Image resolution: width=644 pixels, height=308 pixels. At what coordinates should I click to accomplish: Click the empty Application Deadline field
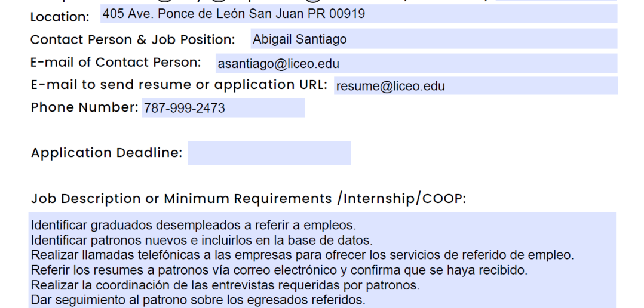coord(269,153)
